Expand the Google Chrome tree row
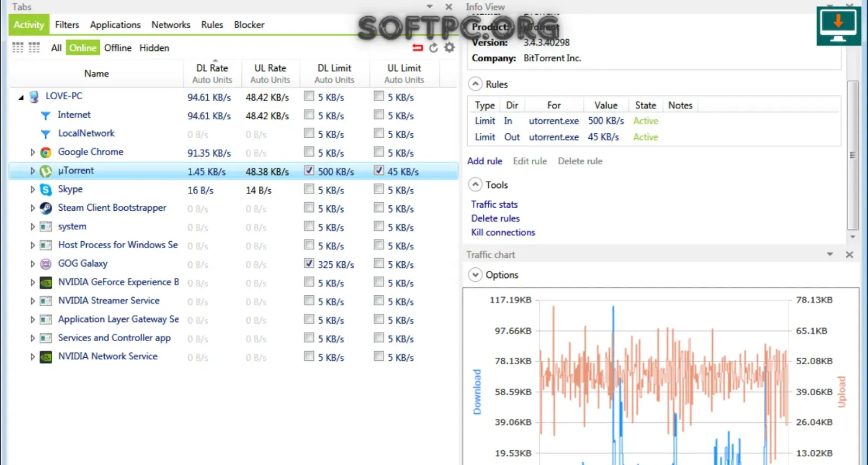The height and width of the screenshot is (465, 868). 33,152
